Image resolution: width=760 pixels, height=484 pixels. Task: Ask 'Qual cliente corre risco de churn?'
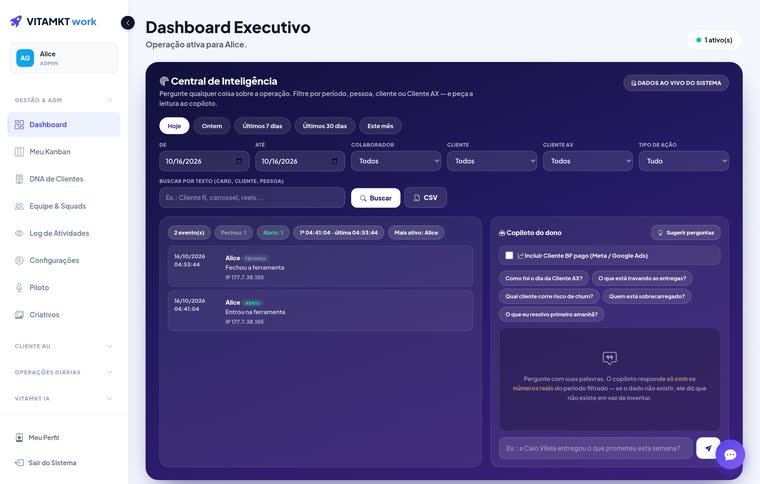click(x=549, y=296)
